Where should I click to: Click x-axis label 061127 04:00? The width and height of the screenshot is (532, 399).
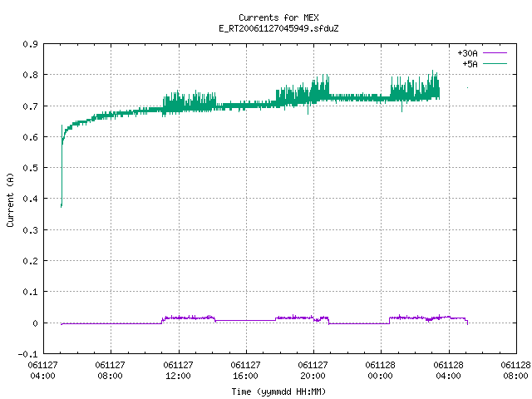coord(42,371)
